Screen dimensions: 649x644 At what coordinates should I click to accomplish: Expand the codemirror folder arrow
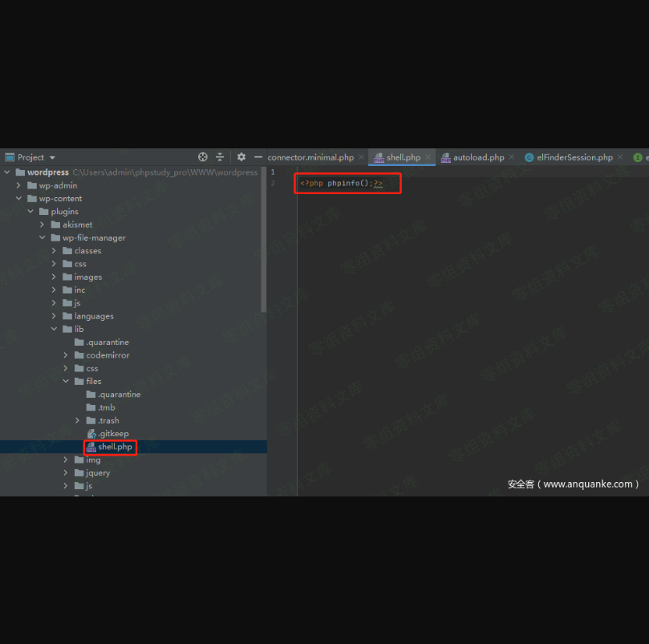66,355
